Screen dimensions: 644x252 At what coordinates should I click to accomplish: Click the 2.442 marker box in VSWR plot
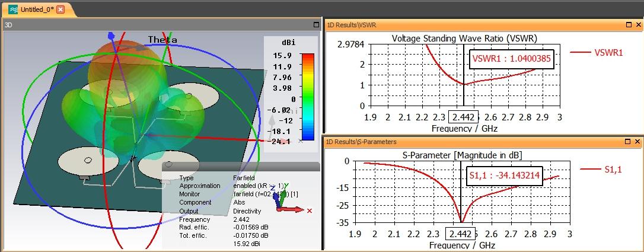463,117
